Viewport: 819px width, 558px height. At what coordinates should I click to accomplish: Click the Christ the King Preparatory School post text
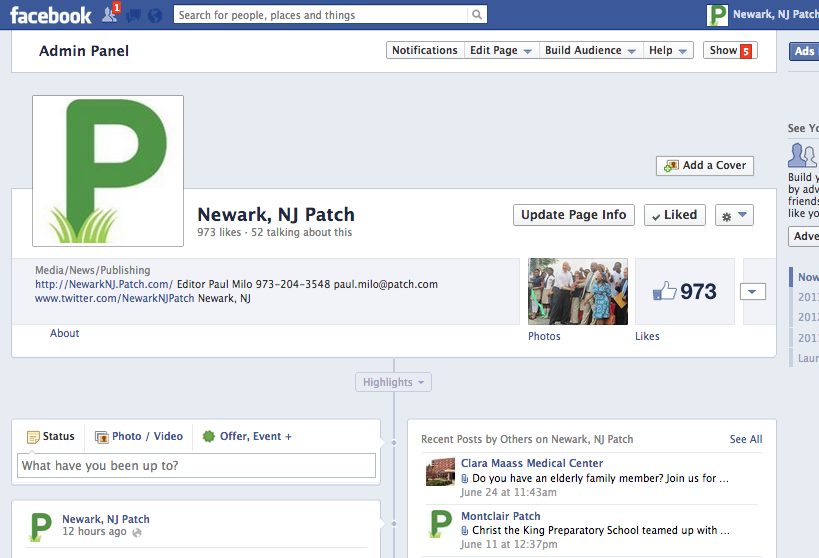tap(601, 530)
